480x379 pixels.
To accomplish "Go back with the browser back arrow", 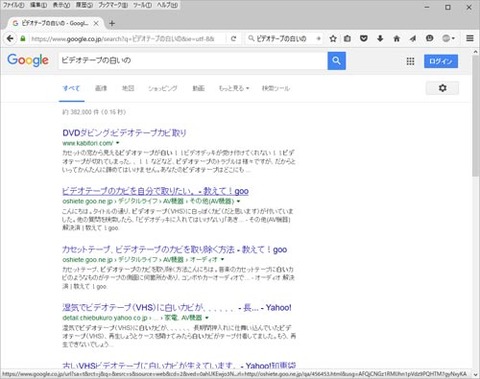I will pyautogui.click(x=10, y=39).
